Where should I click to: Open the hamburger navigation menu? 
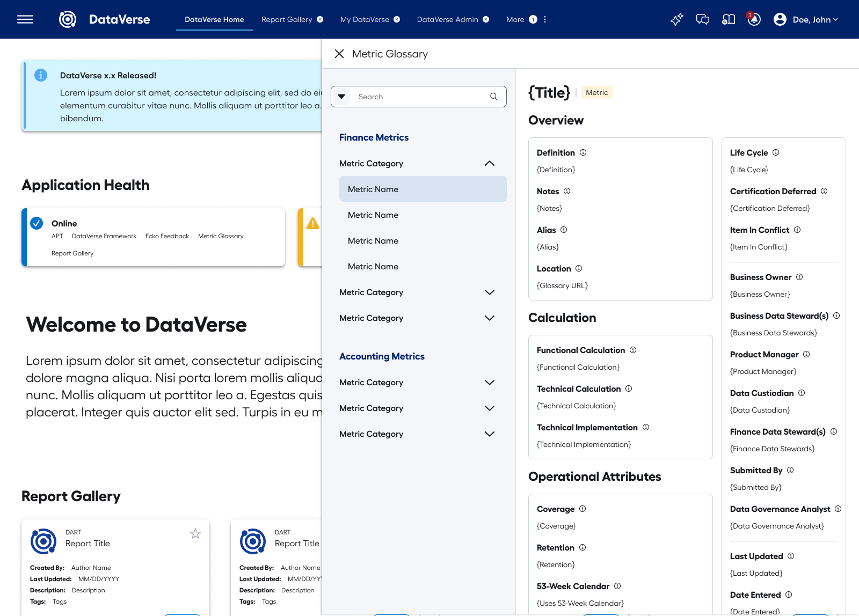(25, 19)
